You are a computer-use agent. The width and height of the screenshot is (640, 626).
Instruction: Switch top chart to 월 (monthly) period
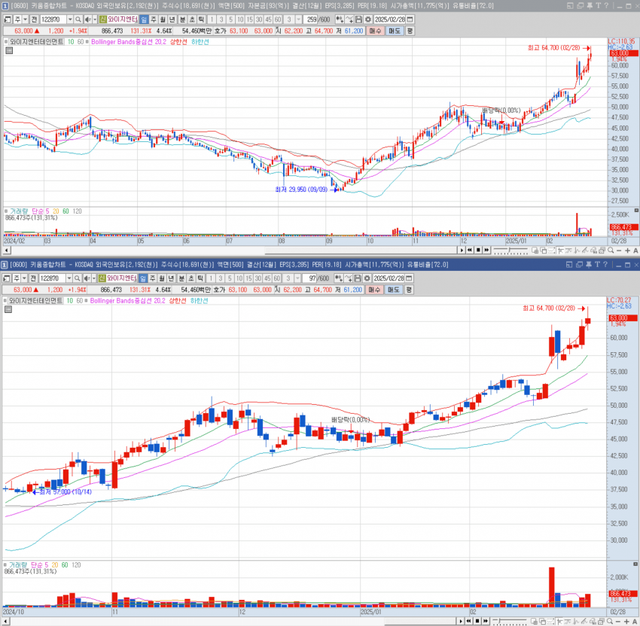coord(164,19)
